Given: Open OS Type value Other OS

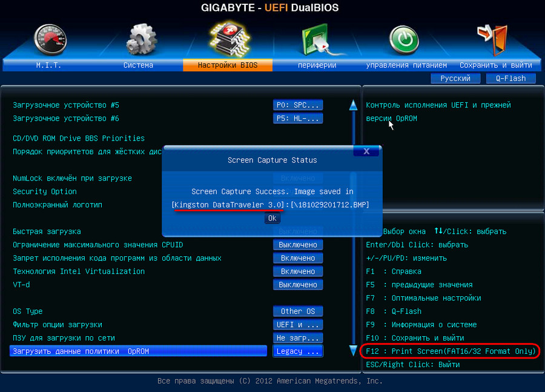Looking at the screenshot, I should [298, 311].
